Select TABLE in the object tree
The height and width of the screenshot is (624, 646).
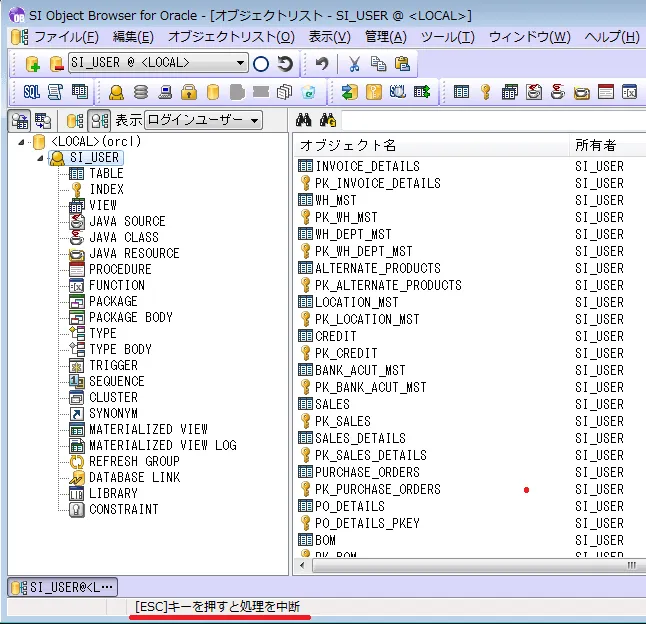pos(106,173)
